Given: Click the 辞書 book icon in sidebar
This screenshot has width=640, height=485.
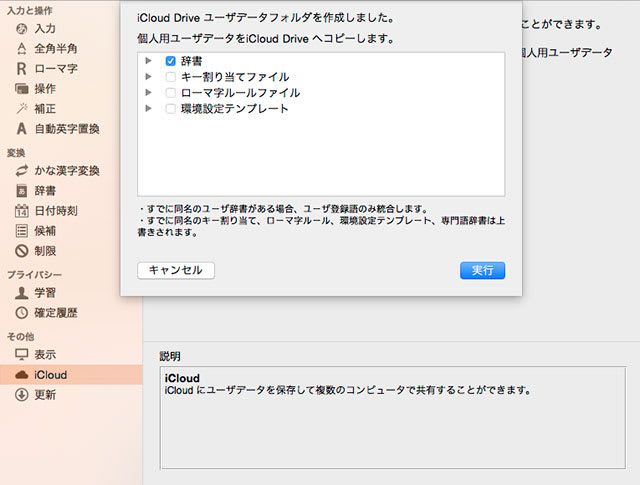Looking at the screenshot, I should coord(22,191).
